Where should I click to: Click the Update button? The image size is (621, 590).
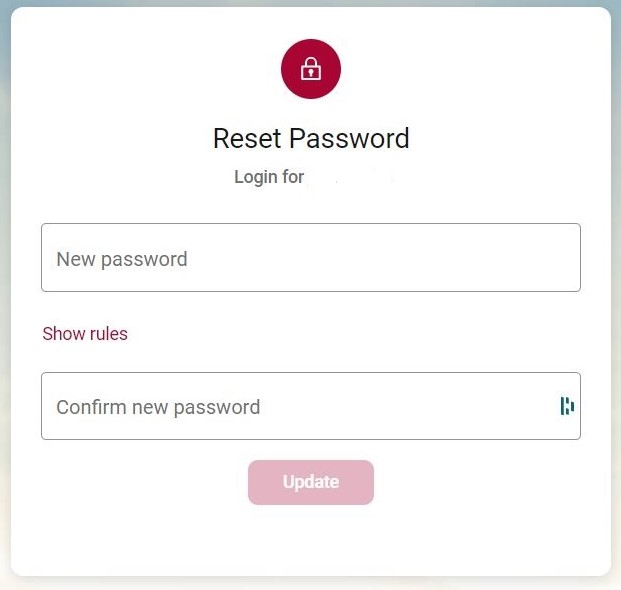311,482
